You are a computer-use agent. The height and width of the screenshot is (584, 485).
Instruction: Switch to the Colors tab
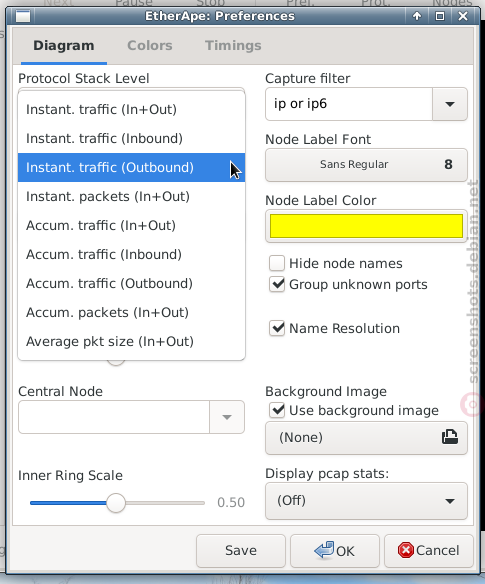tap(150, 45)
